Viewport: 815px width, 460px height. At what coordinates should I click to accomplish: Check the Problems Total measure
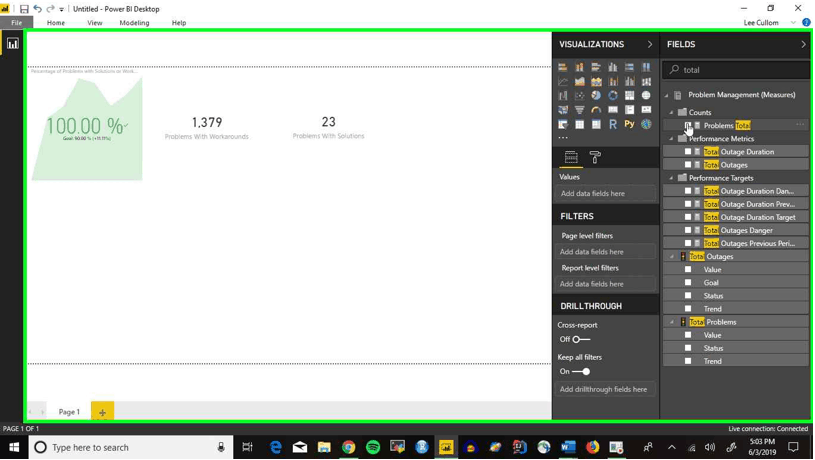(x=688, y=125)
